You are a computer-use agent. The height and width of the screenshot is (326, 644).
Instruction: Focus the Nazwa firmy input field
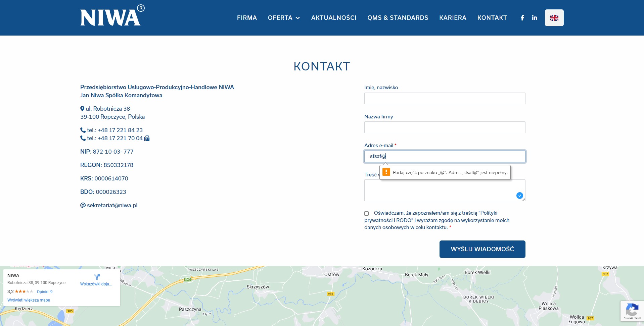(445, 127)
